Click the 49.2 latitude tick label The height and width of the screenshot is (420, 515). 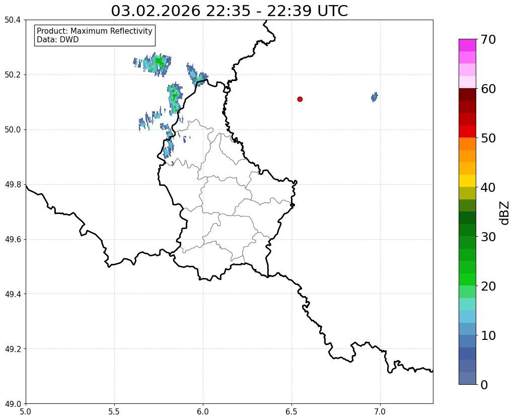coord(13,349)
